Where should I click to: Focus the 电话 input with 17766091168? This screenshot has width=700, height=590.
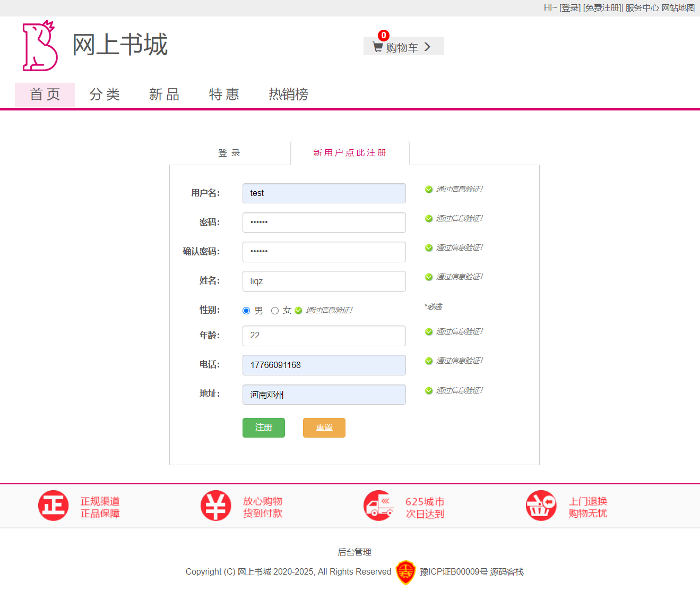point(324,365)
